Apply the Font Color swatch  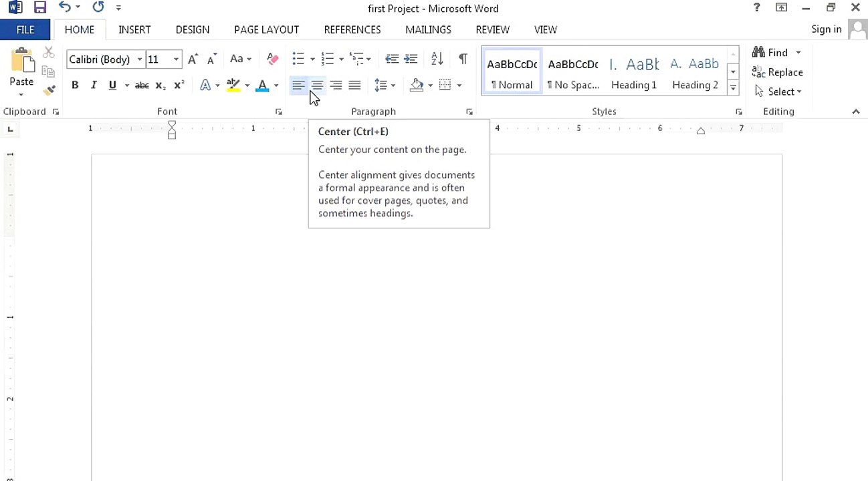coord(263,86)
